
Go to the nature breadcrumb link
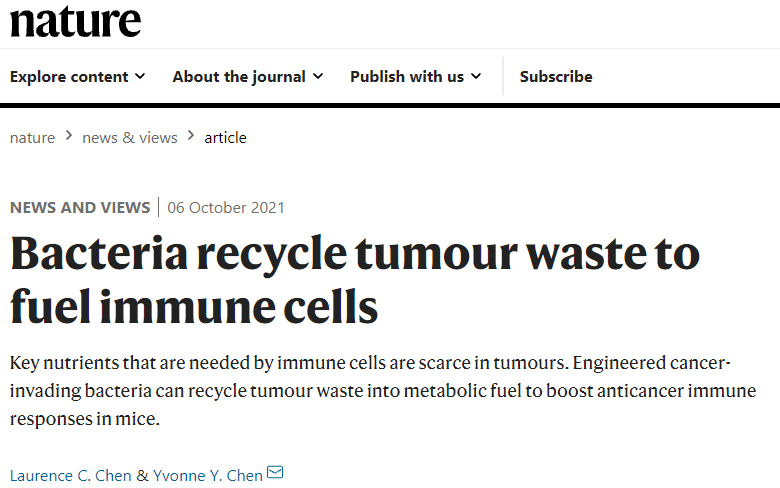[x=32, y=138]
